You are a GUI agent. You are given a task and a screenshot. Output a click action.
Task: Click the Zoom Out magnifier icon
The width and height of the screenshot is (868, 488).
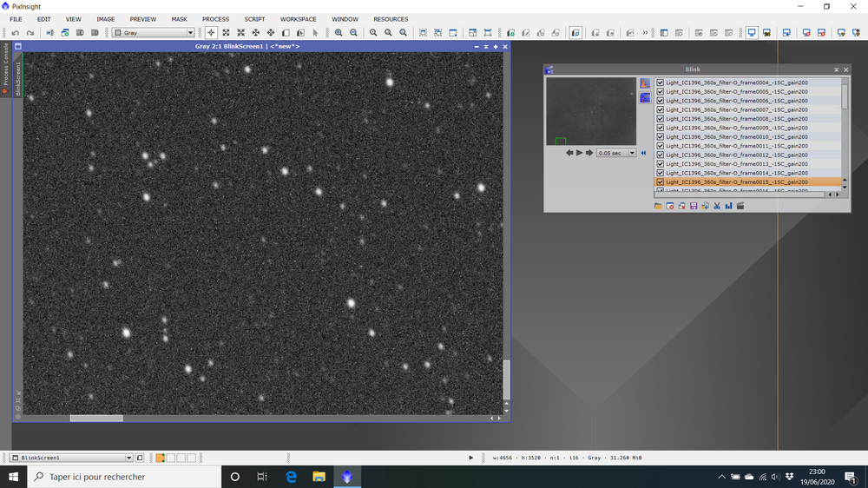point(353,33)
